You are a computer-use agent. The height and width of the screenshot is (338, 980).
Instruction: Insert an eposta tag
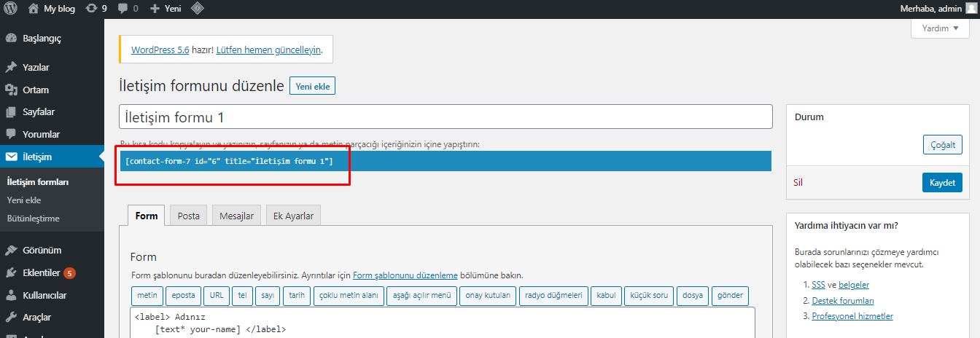coord(184,296)
